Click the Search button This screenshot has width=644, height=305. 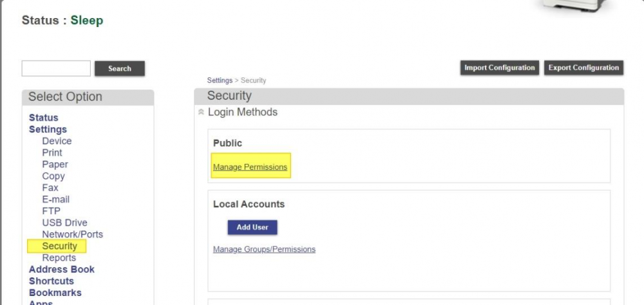[120, 69]
